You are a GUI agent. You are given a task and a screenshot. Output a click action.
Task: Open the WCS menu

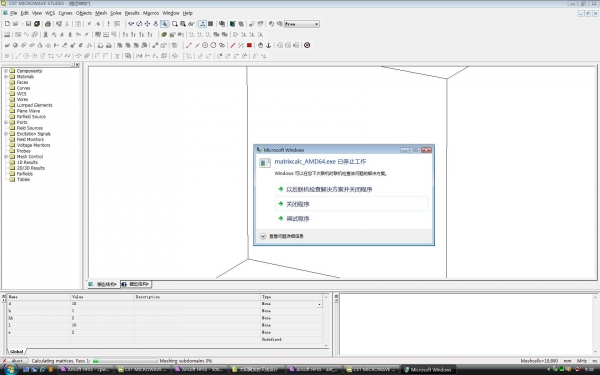click(50, 13)
